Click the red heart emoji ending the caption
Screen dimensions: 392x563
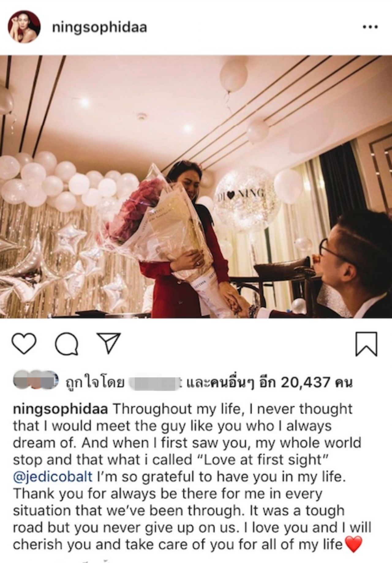pyautogui.click(x=354, y=544)
